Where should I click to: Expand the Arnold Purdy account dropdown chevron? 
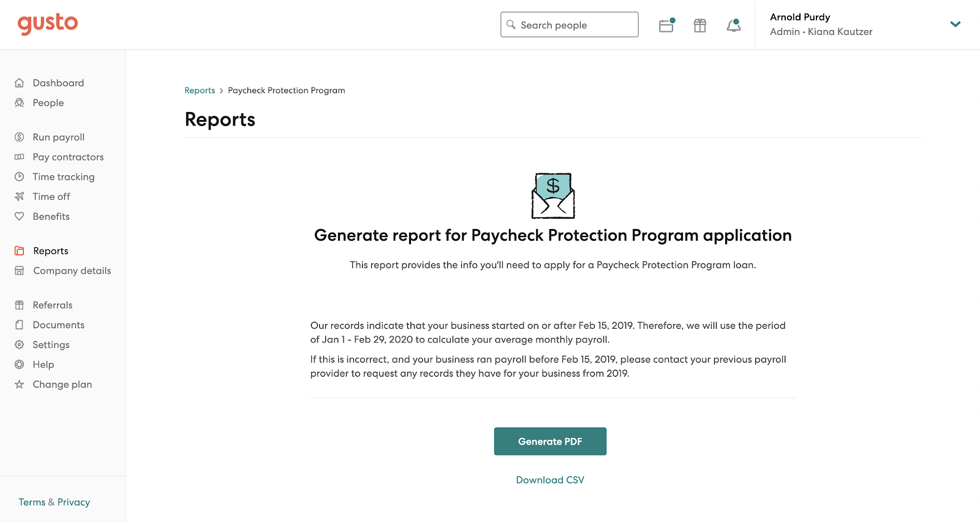click(x=956, y=24)
